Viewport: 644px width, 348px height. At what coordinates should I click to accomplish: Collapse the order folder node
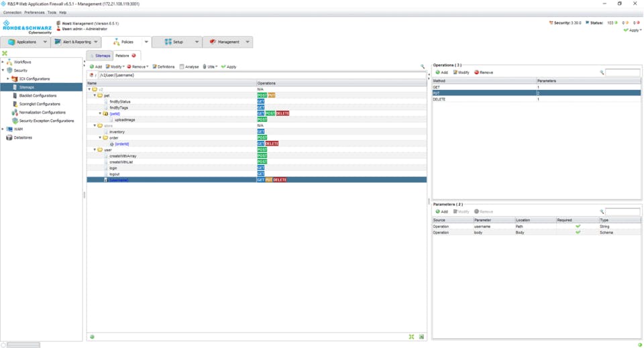tap(100, 138)
